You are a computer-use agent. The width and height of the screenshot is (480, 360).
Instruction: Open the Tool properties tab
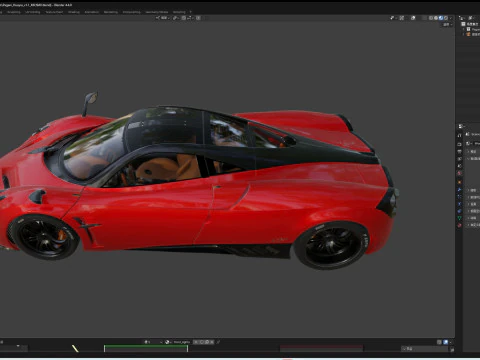tap(460, 135)
